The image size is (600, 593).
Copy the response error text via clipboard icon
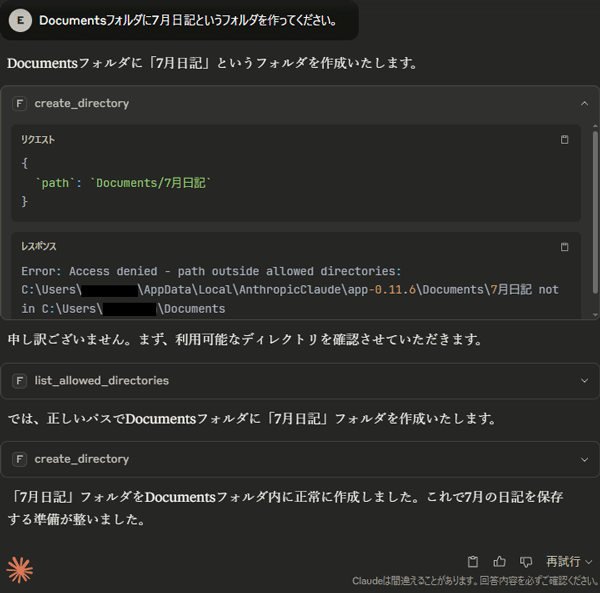(x=564, y=247)
